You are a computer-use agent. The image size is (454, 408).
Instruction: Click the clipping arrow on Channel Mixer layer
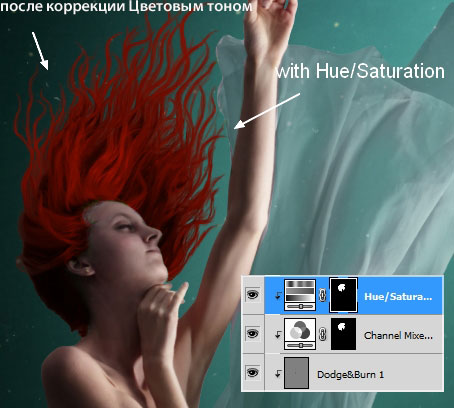pyautogui.click(x=278, y=335)
